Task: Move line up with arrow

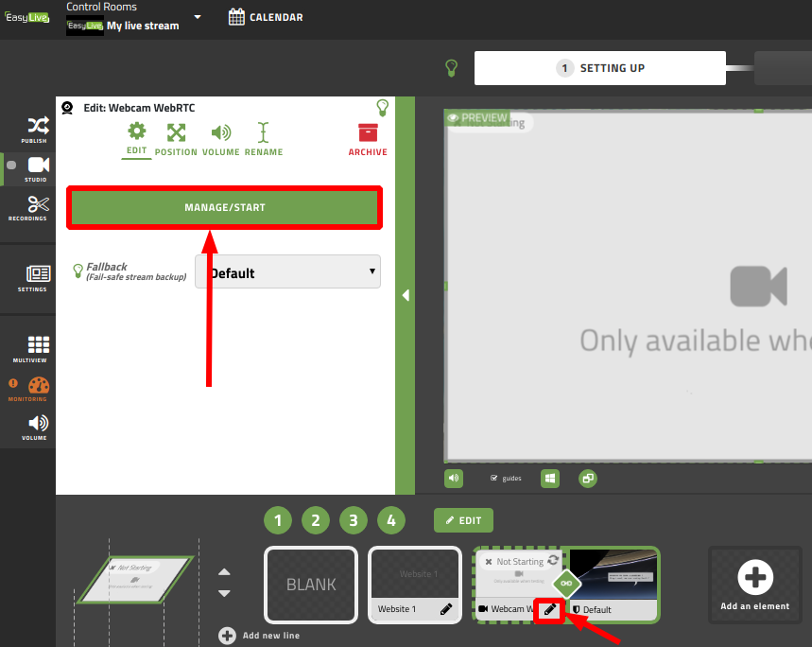Action: (x=224, y=572)
